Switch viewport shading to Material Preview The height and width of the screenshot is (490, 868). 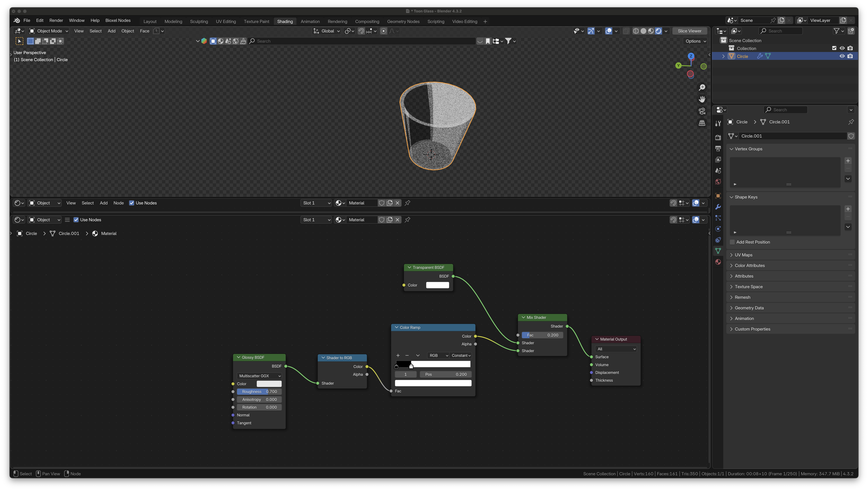click(x=651, y=31)
